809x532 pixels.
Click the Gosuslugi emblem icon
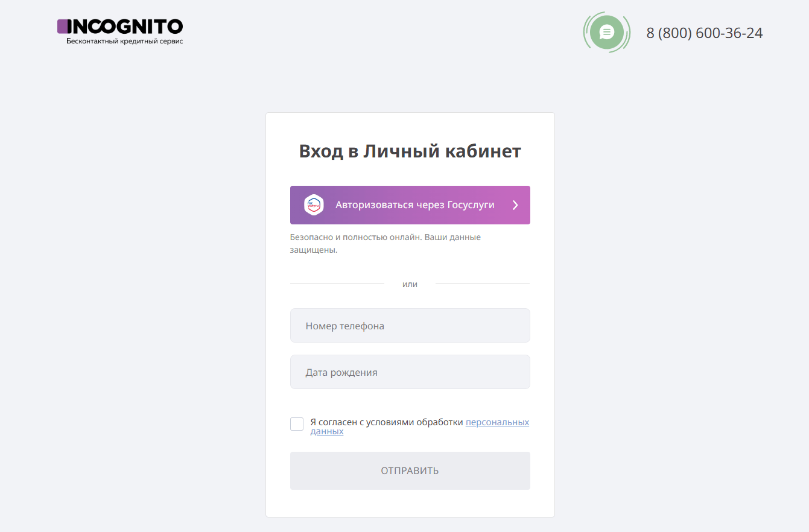[314, 205]
